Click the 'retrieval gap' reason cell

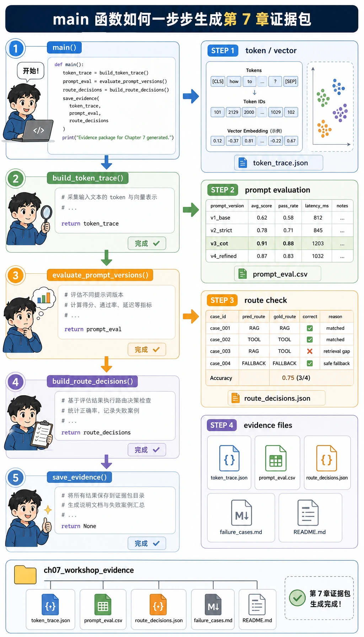point(337,351)
